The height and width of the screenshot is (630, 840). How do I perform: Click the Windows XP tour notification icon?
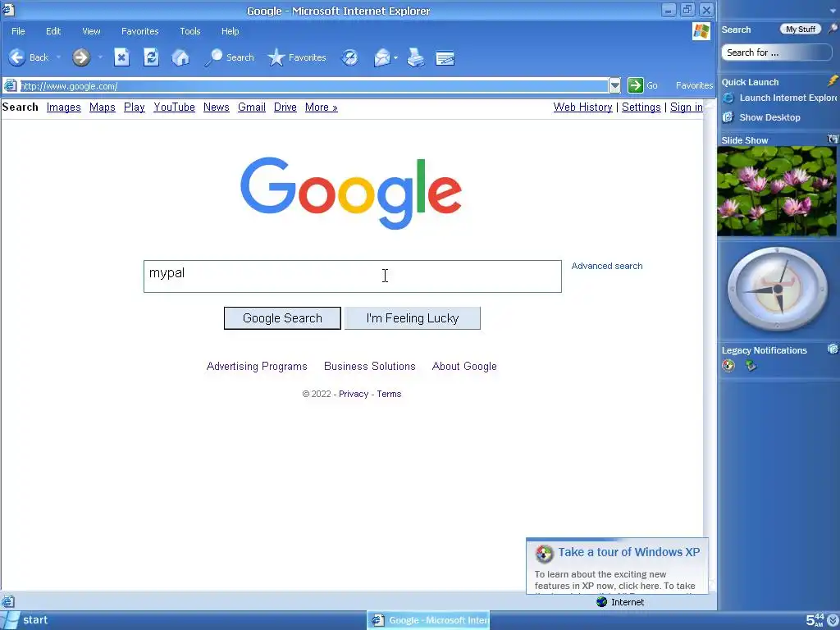(728, 366)
